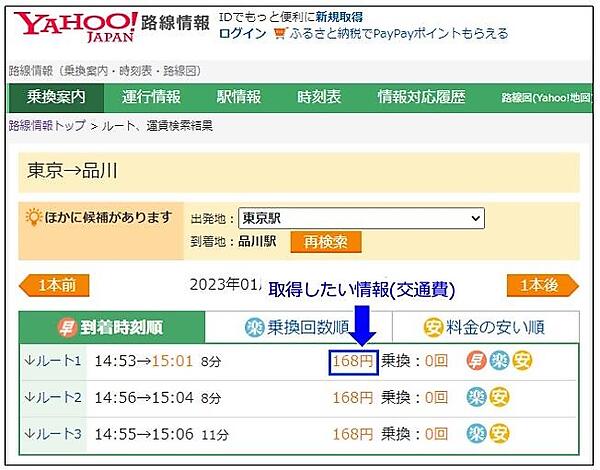Click the yellow 安 badge in ルート2 row
This screenshot has height=470, width=600.
click(499, 397)
